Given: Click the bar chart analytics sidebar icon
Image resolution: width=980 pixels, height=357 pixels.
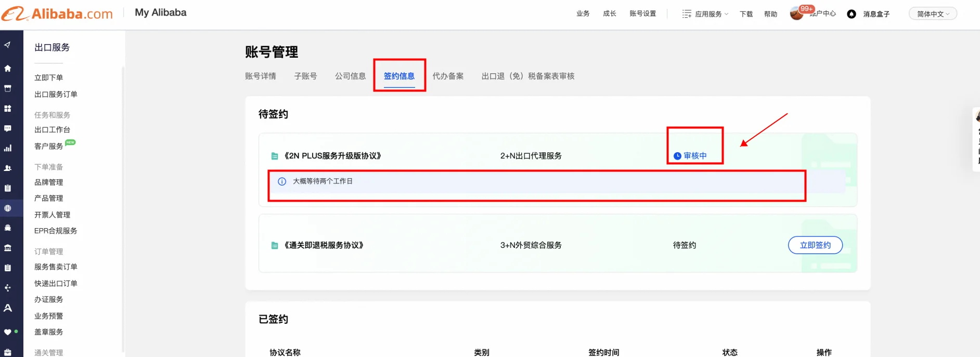Looking at the screenshot, I should click(8, 148).
